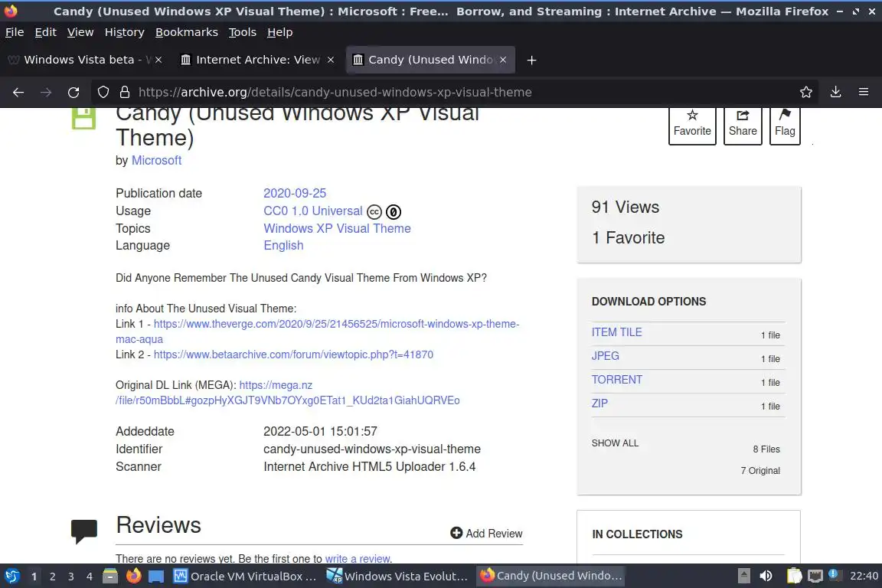Open the CC0 1.0 Universal license link

312,211
